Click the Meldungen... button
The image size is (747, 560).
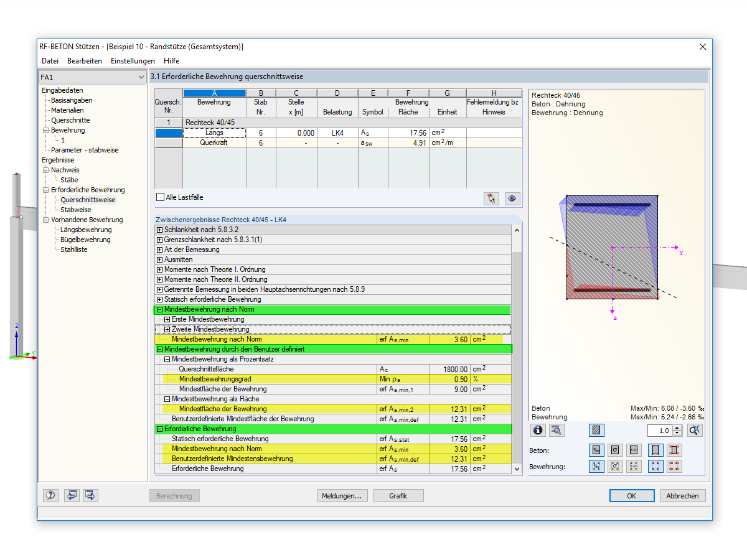pyautogui.click(x=342, y=496)
